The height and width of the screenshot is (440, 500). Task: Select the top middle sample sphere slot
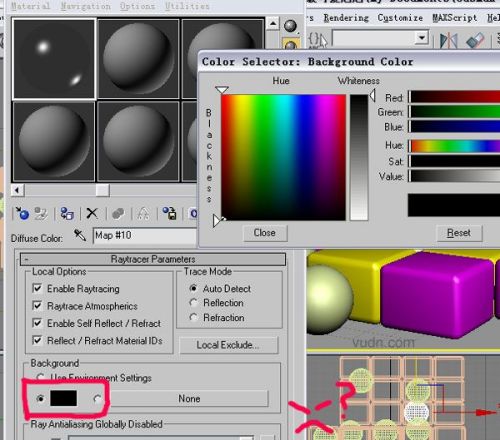click(138, 59)
